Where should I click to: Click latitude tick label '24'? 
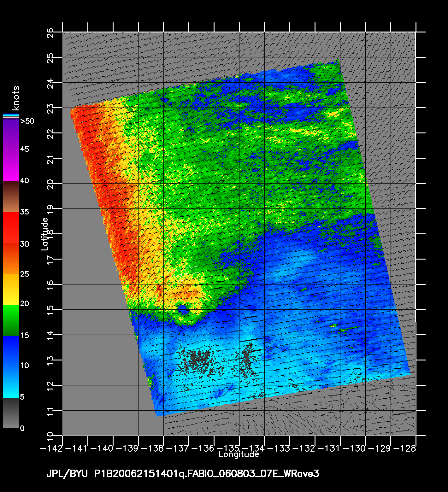50,83
